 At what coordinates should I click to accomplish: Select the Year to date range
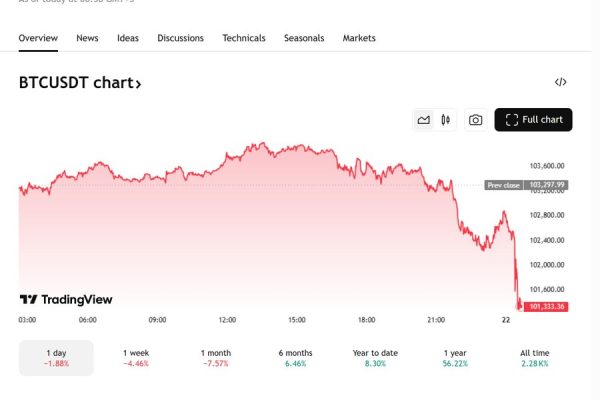click(x=375, y=358)
